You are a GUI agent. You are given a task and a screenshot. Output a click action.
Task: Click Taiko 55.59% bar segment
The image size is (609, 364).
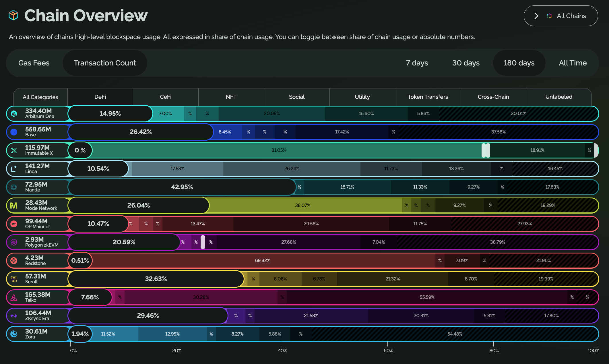427,297
